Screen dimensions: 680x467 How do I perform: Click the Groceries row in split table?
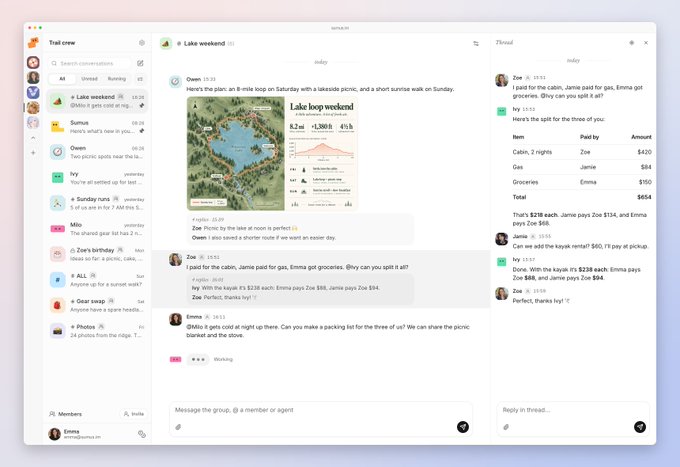582,182
